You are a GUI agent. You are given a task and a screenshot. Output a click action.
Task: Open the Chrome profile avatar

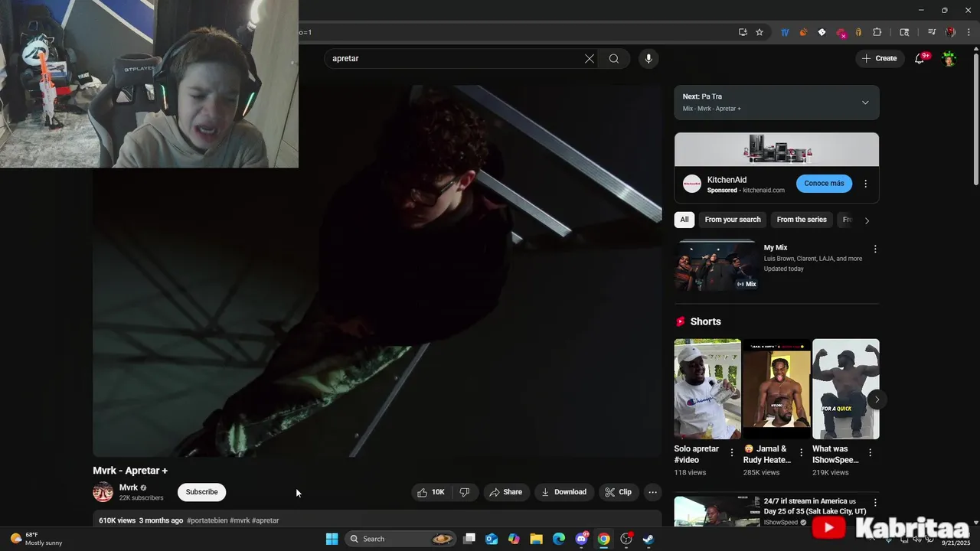pos(950,32)
